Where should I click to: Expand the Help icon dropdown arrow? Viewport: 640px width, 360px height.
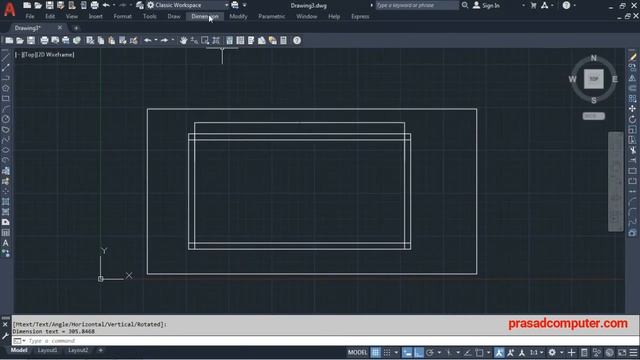click(574, 5)
